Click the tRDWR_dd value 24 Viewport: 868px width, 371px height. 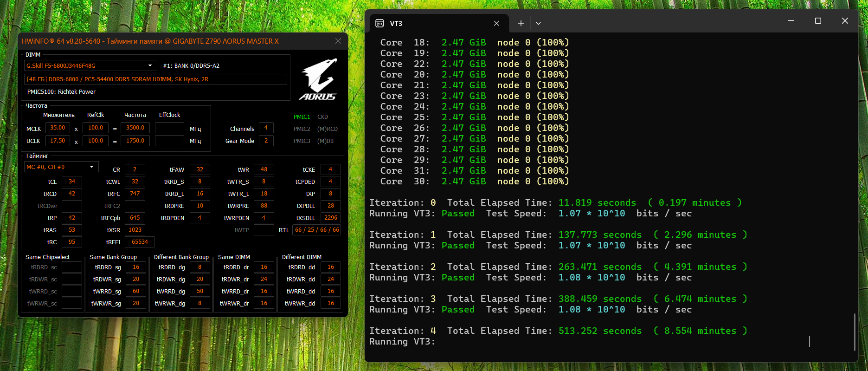[331, 279]
